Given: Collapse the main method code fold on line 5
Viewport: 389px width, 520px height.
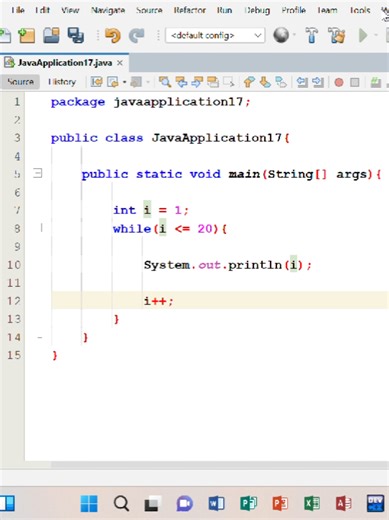Looking at the screenshot, I should click(38, 173).
